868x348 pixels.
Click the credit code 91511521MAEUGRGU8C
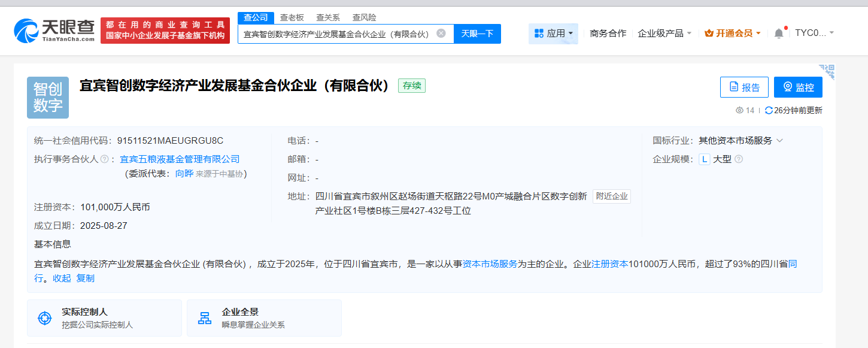[x=170, y=141]
